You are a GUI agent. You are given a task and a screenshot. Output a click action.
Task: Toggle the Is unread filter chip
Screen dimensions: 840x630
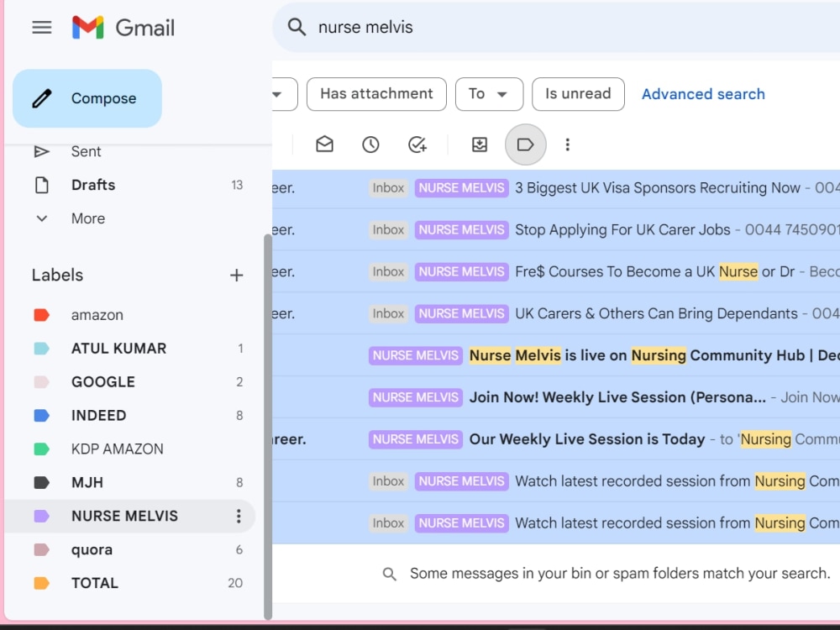click(578, 94)
